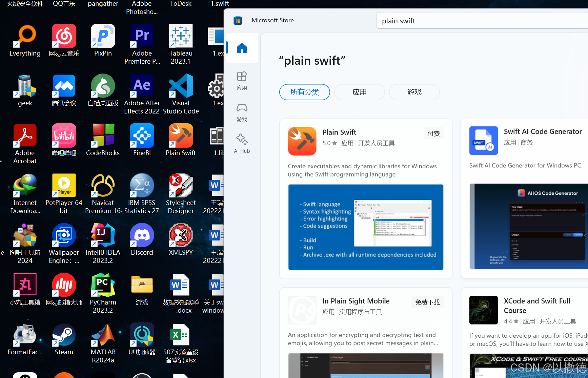Image resolution: width=588 pixels, height=378 pixels.
Task: Launch Steam desktop icon
Action: 64,339
